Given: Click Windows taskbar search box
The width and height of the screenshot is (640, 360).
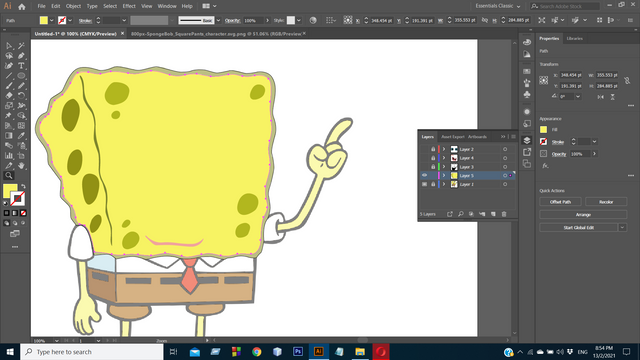Looking at the screenshot, I should pyautogui.click(x=92, y=352).
